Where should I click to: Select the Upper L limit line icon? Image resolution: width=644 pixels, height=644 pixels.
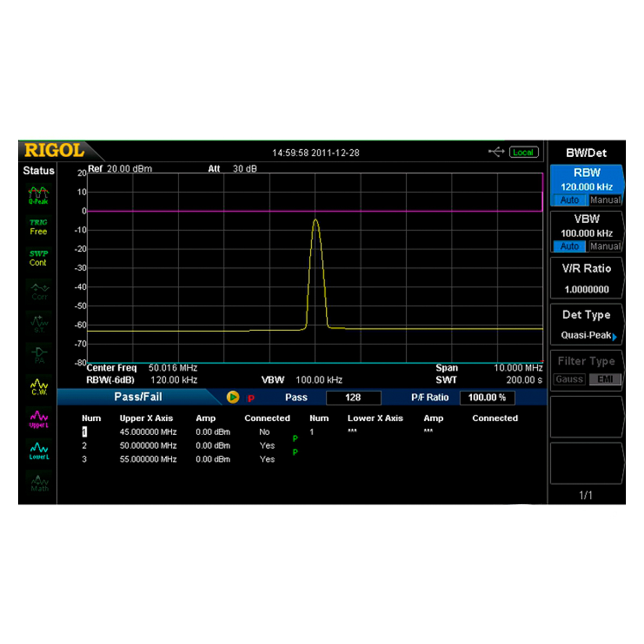[38, 418]
